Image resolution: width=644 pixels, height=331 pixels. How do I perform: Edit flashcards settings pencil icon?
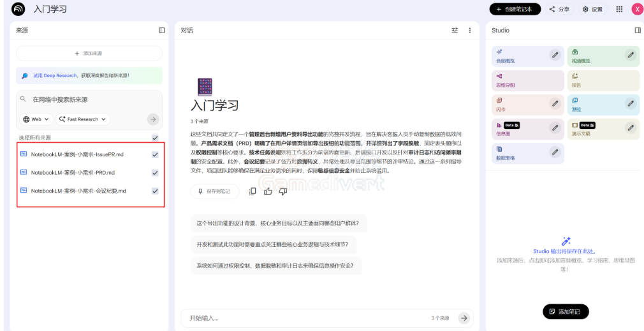coord(555,103)
